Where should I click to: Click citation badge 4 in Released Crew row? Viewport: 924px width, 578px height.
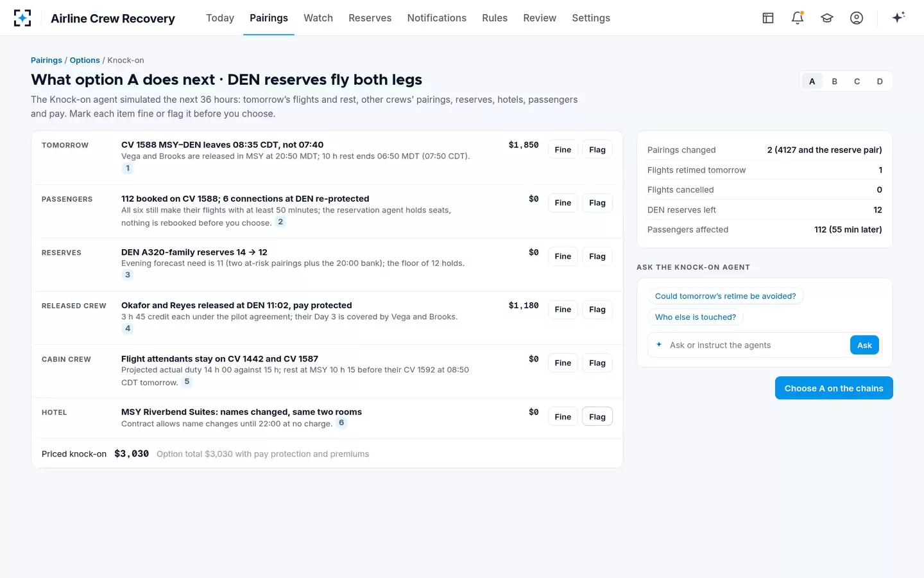pos(128,328)
